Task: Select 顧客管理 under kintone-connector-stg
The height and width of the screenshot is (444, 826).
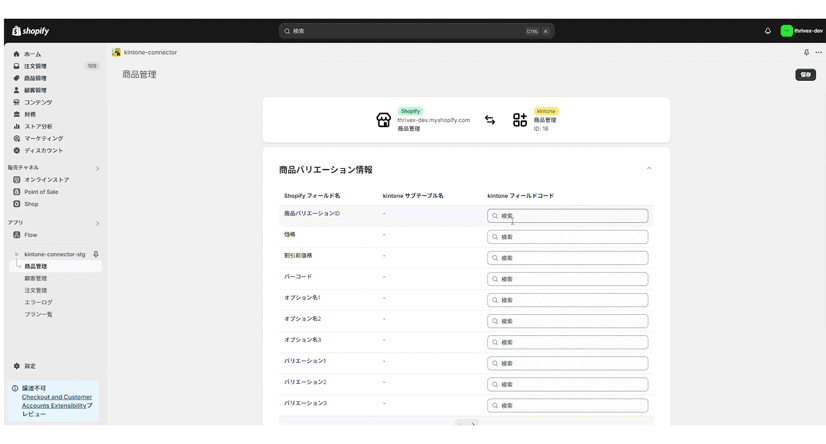Action: pyautogui.click(x=35, y=279)
